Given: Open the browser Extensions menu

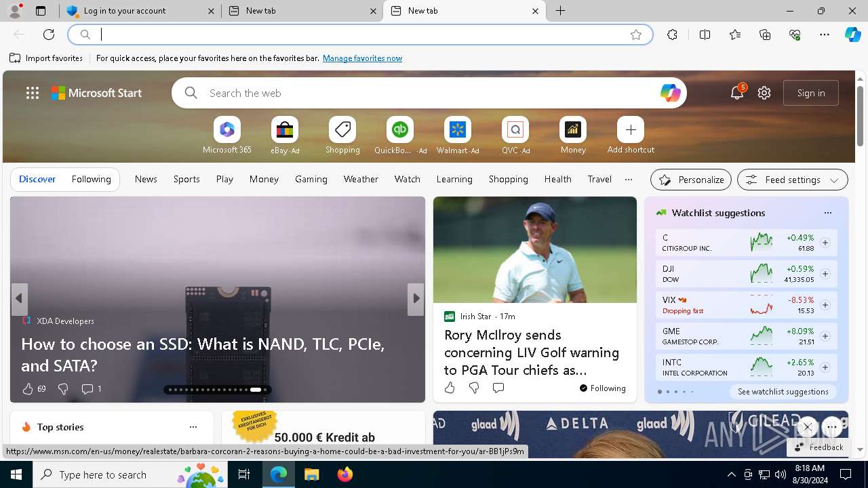Looking at the screenshot, I should click(672, 35).
